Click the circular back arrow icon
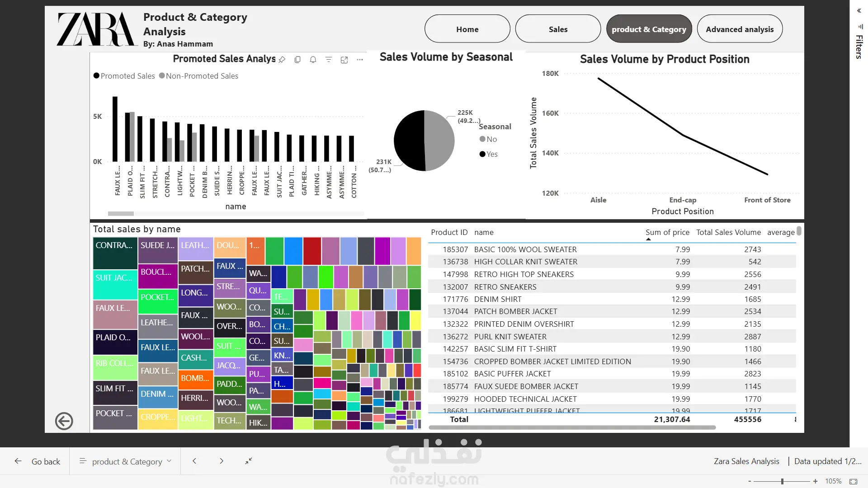This screenshot has height=488, width=868. (x=64, y=421)
